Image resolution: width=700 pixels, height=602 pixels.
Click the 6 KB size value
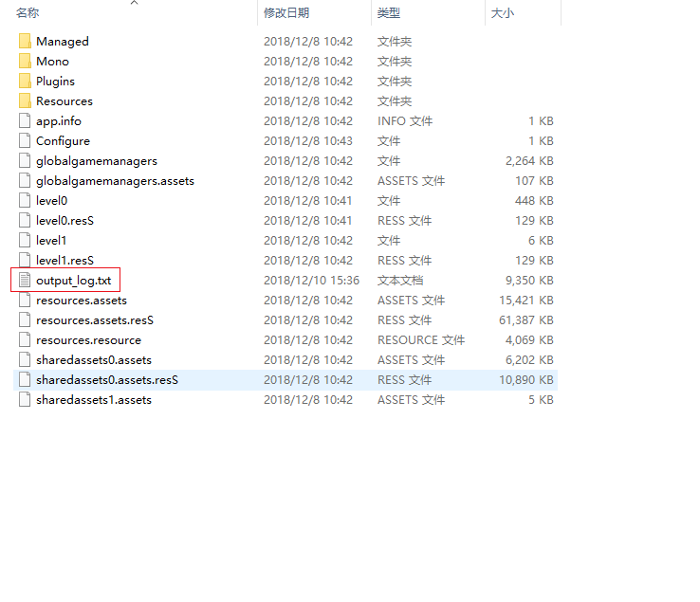(541, 241)
